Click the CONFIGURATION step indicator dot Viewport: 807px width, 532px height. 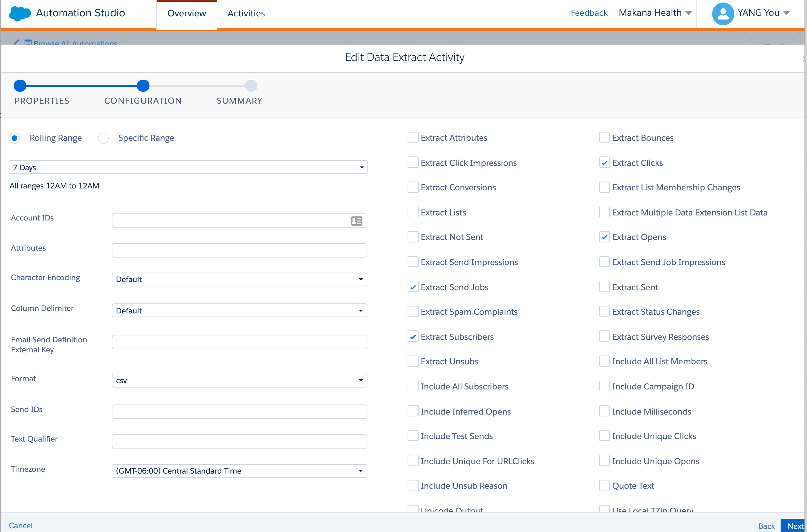coord(143,86)
